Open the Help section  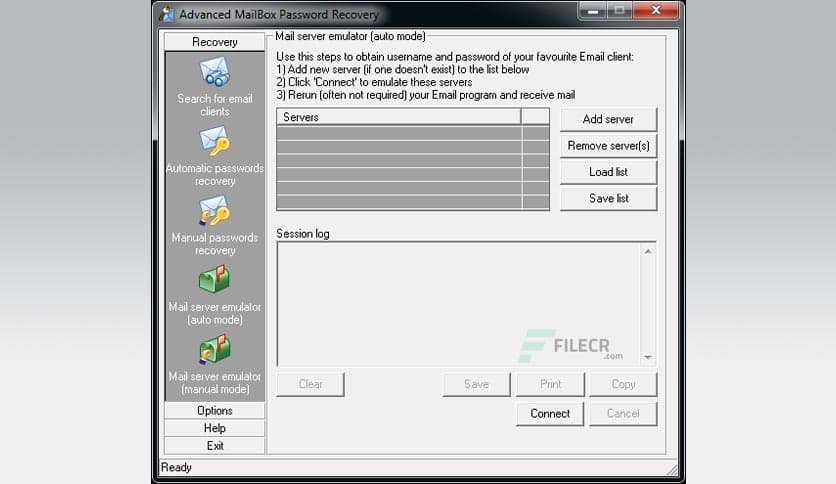(214, 428)
